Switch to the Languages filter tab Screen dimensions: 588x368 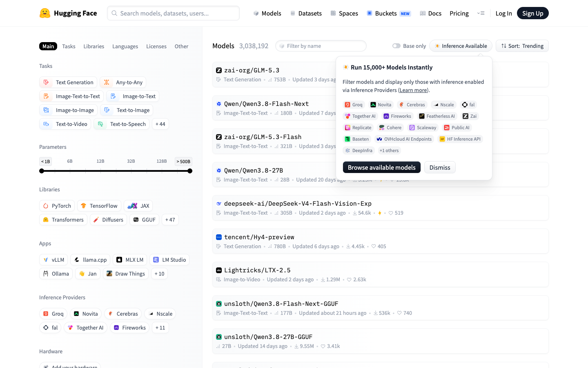(x=125, y=46)
